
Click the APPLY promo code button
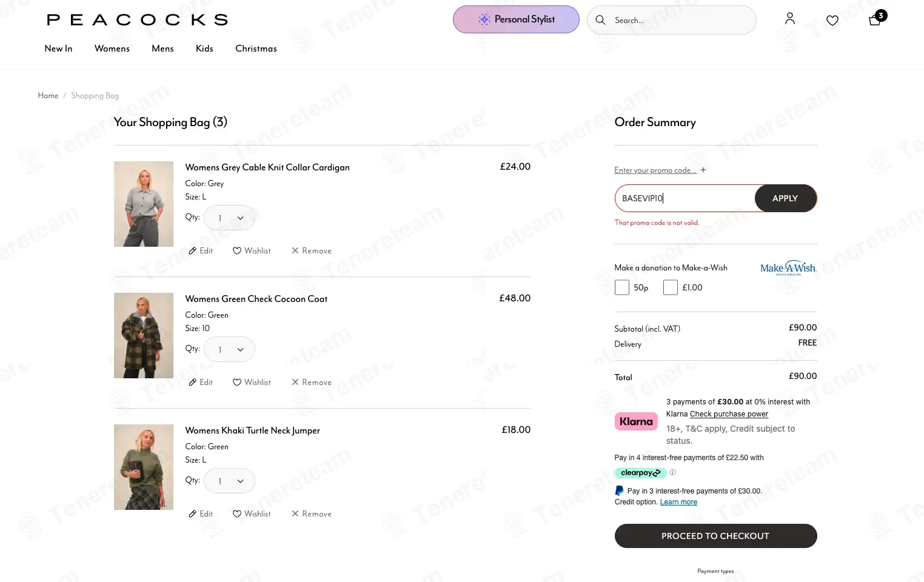pyautogui.click(x=785, y=198)
